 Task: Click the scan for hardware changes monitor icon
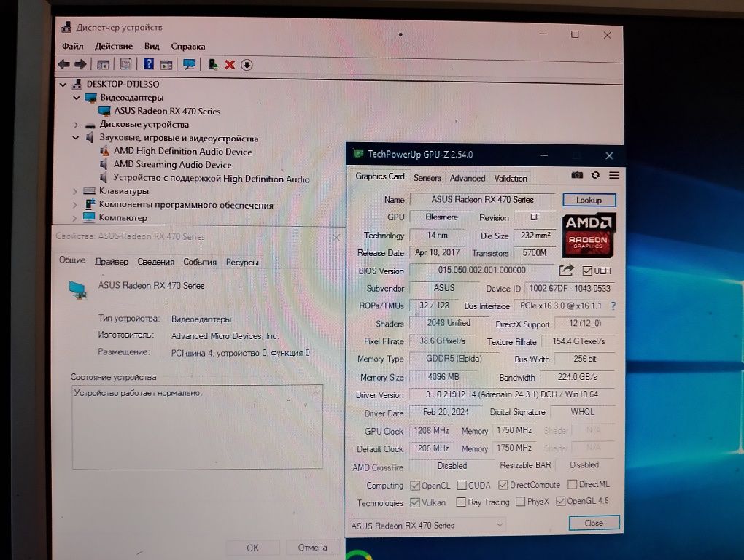[x=190, y=64]
